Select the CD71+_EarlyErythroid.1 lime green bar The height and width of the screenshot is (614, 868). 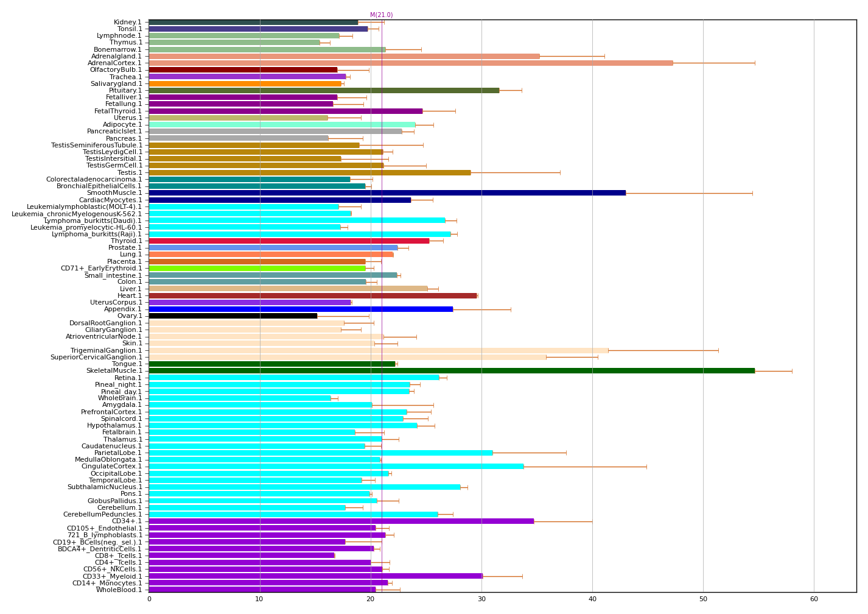click(x=257, y=268)
